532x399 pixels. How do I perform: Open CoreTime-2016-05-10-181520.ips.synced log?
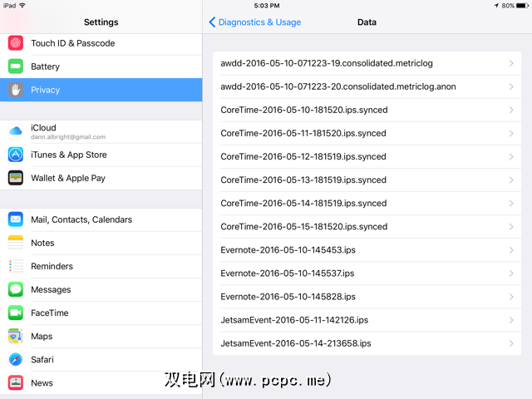(367, 110)
